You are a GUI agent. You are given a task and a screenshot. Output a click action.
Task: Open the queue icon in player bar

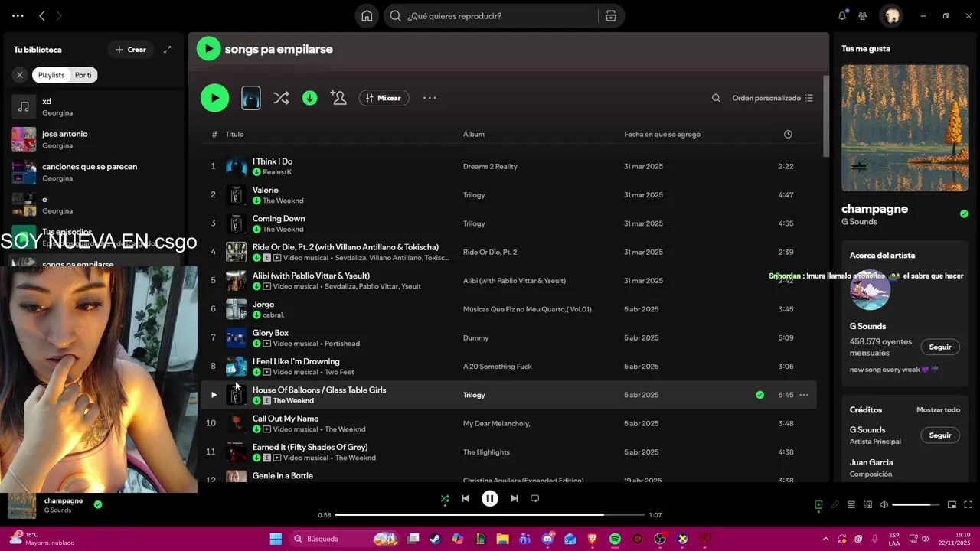click(851, 505)
